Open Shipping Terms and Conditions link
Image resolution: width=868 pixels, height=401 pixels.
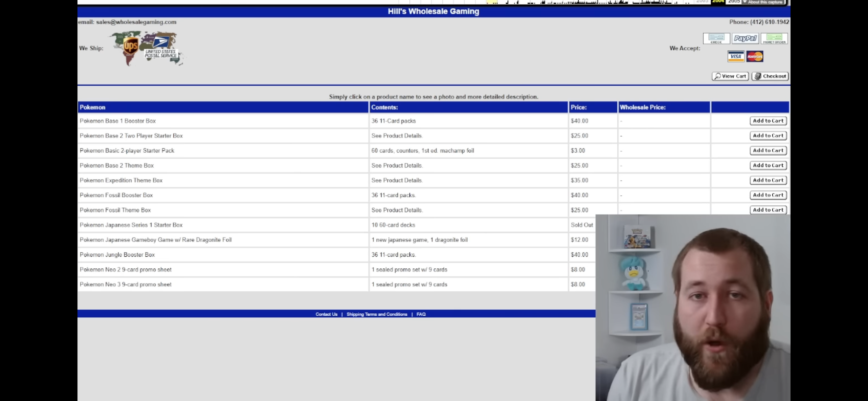377,314
